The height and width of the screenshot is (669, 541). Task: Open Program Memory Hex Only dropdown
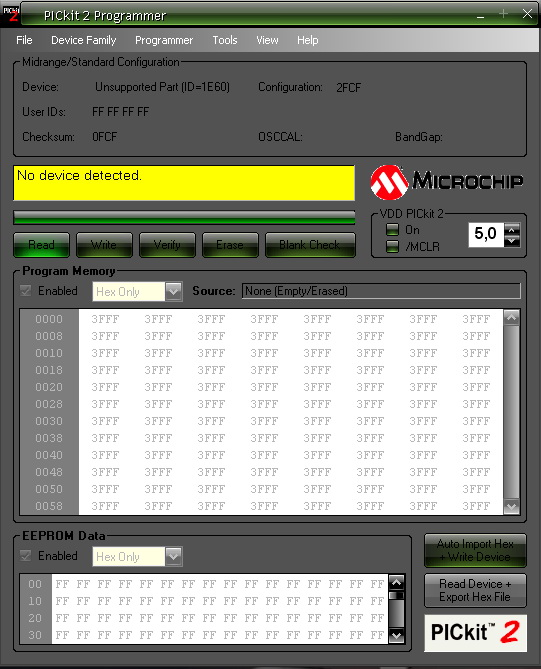tap(174, 292)
